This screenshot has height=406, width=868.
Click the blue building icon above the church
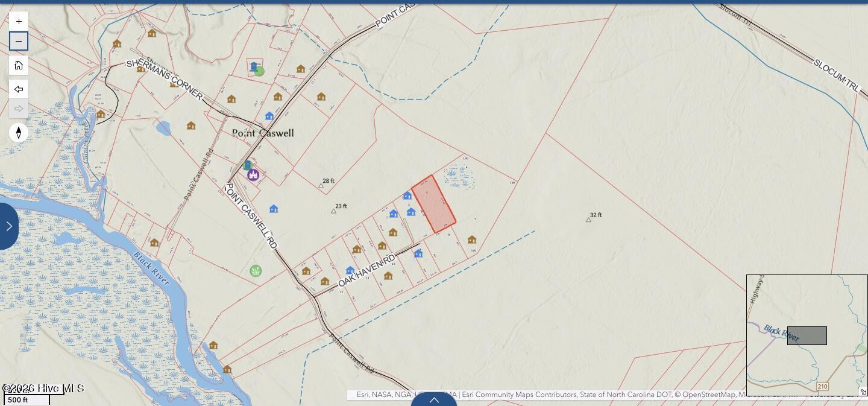[247, 165]
